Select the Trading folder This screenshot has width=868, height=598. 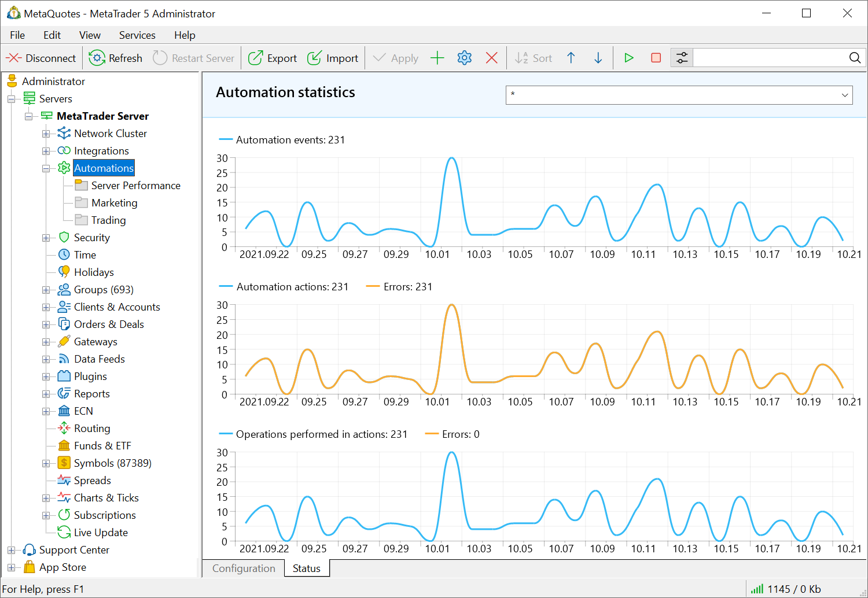click(x=101, y=220)
